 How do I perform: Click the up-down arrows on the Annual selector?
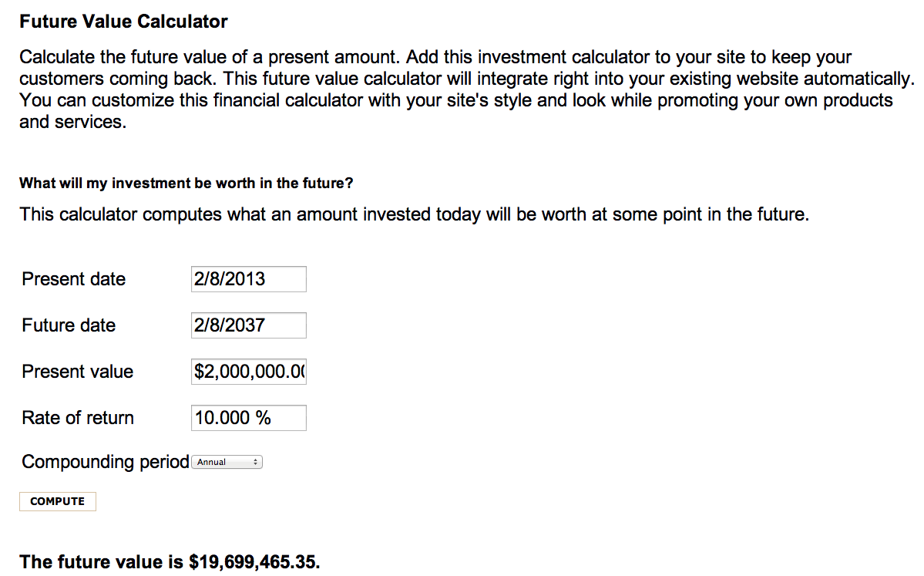(256, 462)
